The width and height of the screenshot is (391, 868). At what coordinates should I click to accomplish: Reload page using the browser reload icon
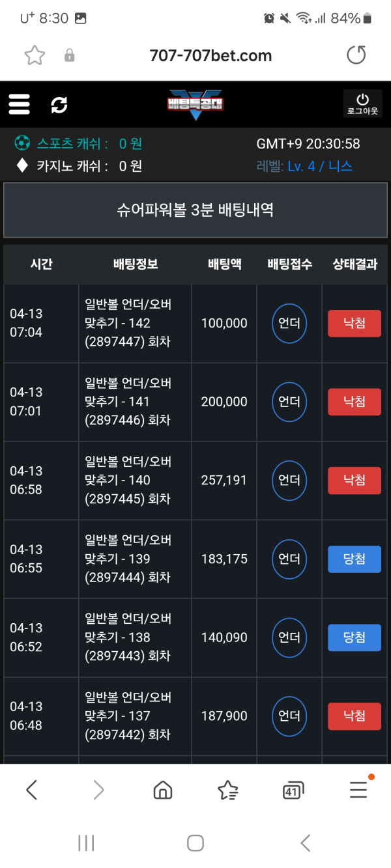356,55
